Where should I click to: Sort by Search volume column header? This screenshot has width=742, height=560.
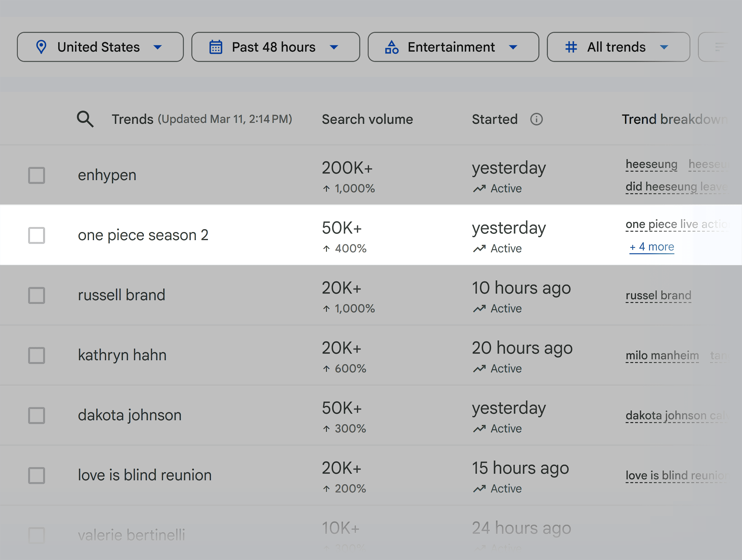pyautogui.click(x=367, y=119)
